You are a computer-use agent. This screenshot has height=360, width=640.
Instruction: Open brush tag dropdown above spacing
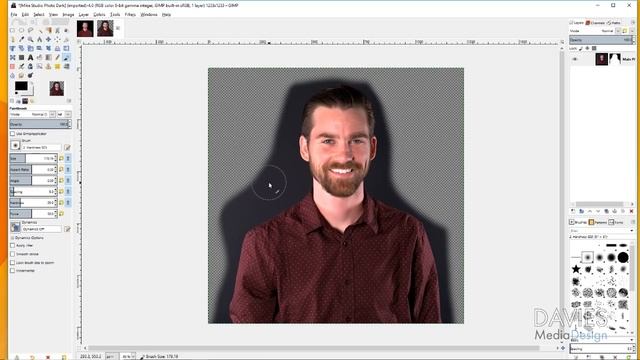tap(631, 340)
